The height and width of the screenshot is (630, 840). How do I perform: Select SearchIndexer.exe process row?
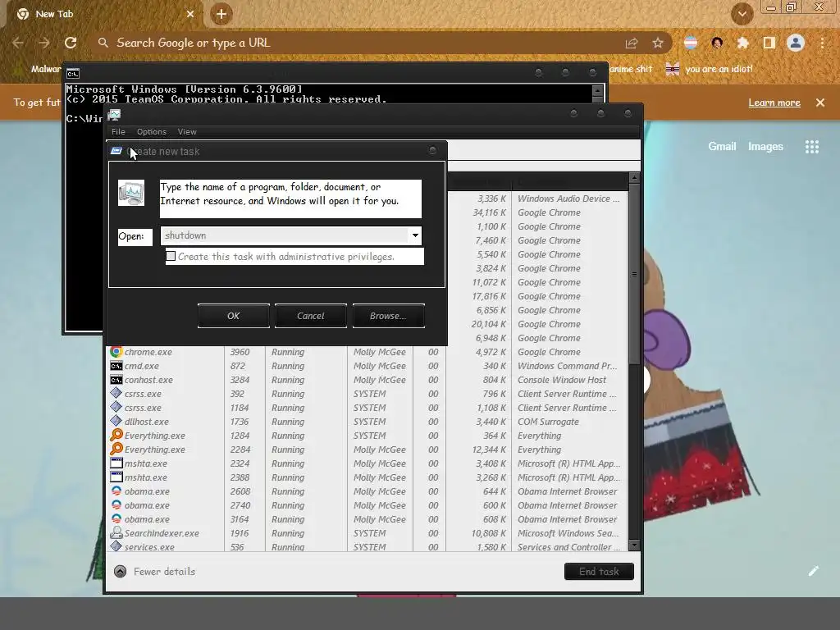367,533
